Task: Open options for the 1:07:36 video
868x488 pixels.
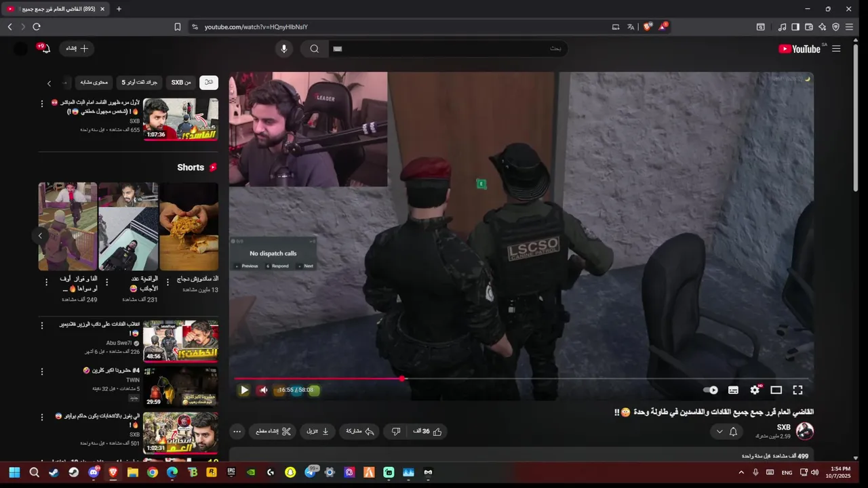Action: pyautogui.click(x=43, y=103)
